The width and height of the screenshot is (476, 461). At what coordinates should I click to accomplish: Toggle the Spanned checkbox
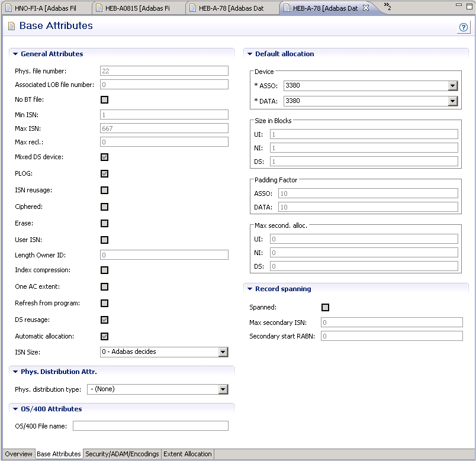tap(325, 307)
